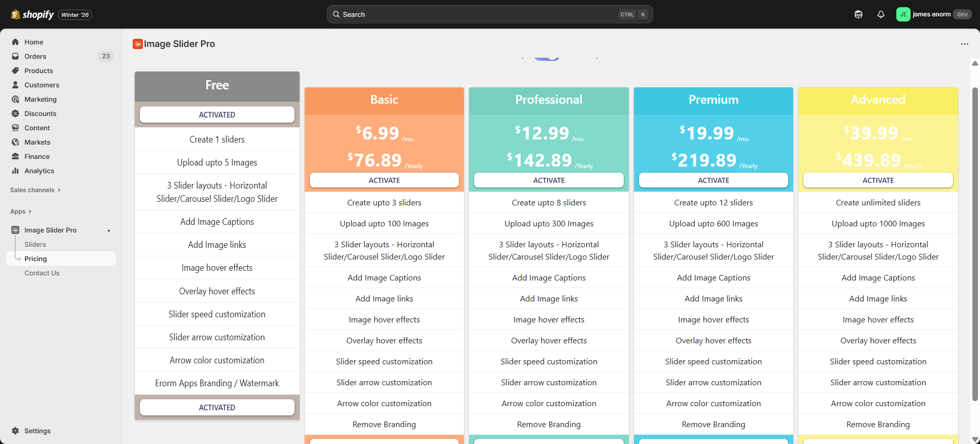This screenshot has height=444, width=980.
Task: Click the page vertical scrollbar thumb
Action: pos(975,244)
